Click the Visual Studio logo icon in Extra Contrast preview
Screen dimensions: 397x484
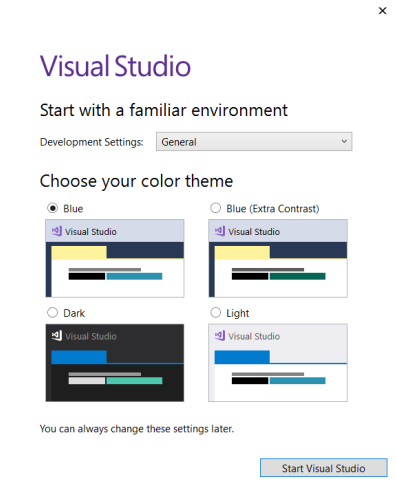pyautogui.click(x=220, y=231)
